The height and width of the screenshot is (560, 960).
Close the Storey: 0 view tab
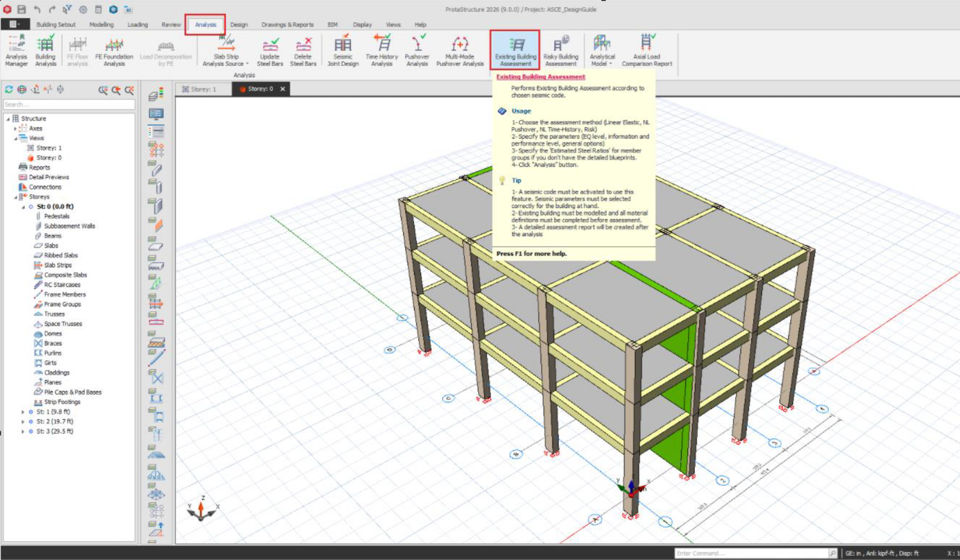click(x=283, y=89)
